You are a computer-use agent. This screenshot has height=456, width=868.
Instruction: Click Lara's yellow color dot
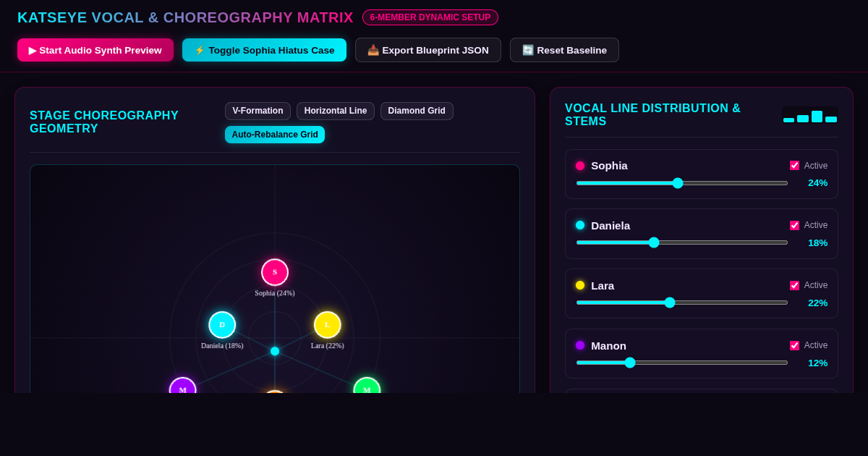pyautogui.click(x=580, y=285)
